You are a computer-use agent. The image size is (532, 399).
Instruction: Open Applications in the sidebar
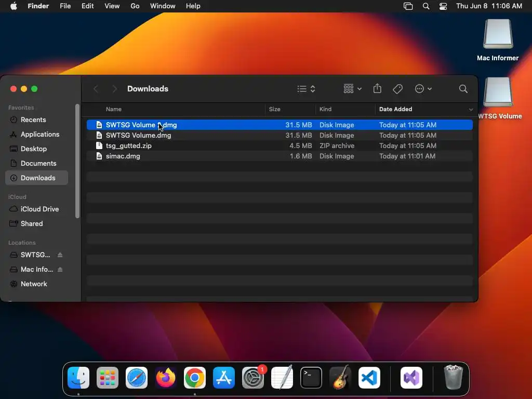point(37,135)
